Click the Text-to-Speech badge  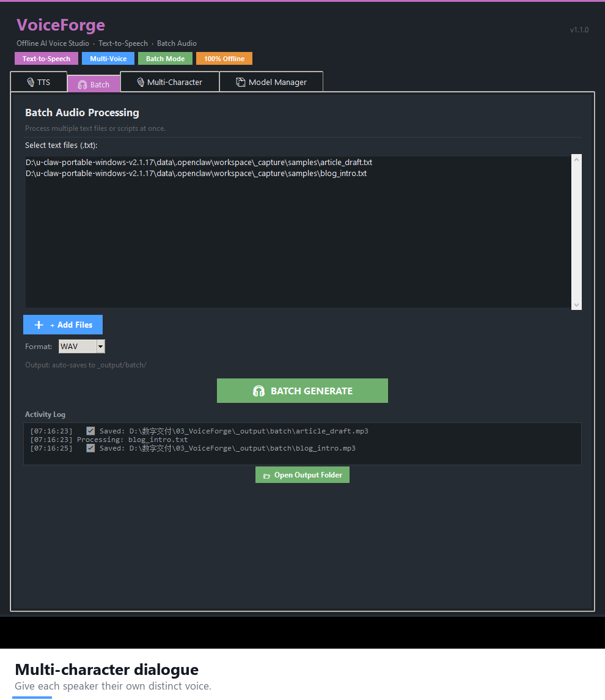pos(46,59)
